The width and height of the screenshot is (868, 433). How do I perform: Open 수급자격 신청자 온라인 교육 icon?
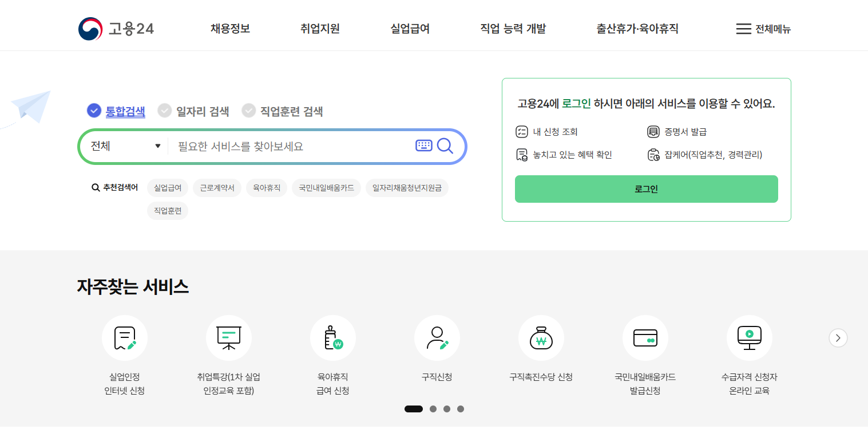[750, 338]
